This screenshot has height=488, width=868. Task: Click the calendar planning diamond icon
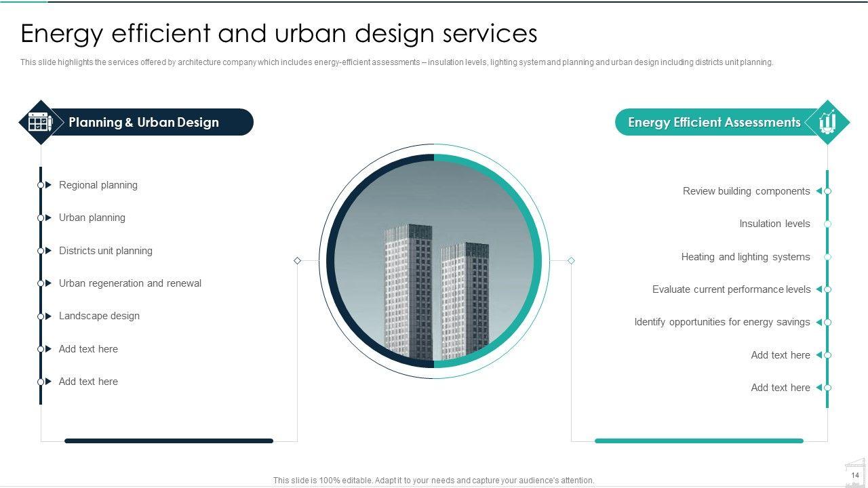40,123
